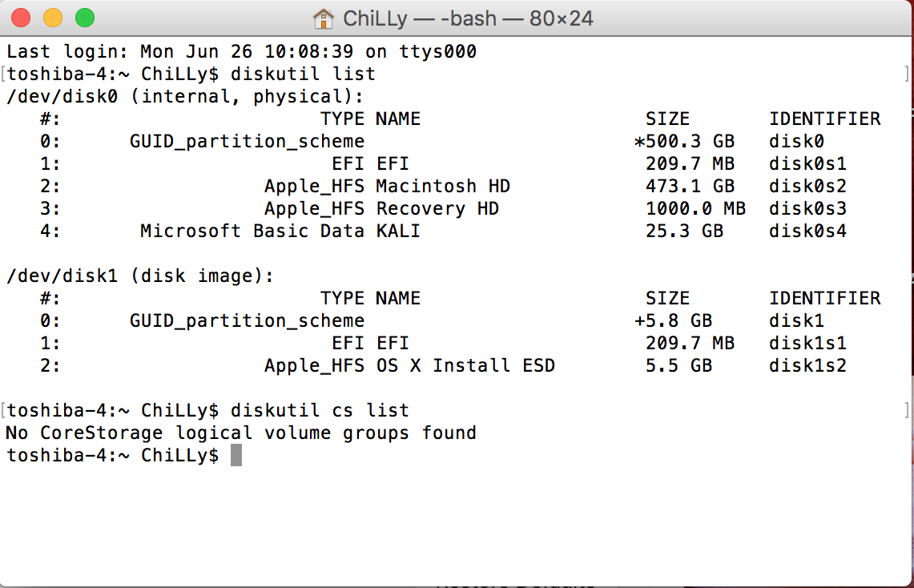Click the 'disk0' identifier in the first GUID_partition_scheme row
This screenshot has height=588, width=914.
(796, 141)
